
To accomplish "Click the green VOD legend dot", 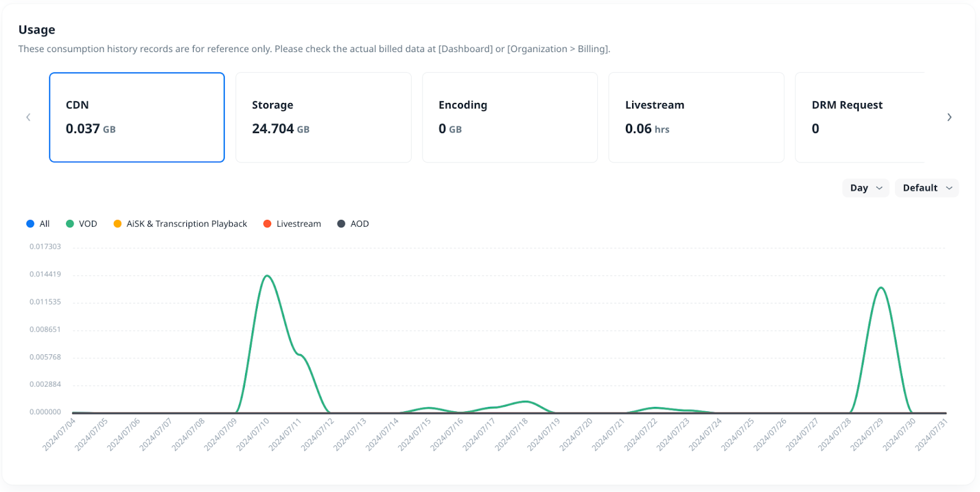I will pos(70,224).
